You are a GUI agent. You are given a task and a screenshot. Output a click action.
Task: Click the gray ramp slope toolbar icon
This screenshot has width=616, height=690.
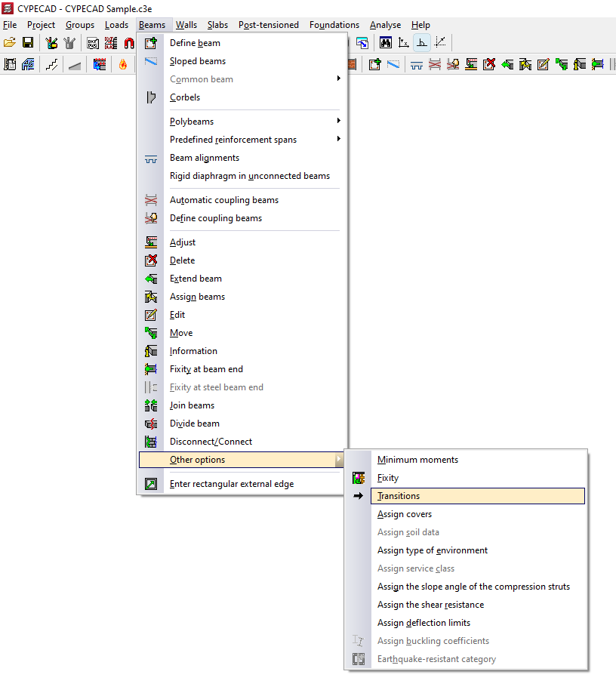point(75,65)
